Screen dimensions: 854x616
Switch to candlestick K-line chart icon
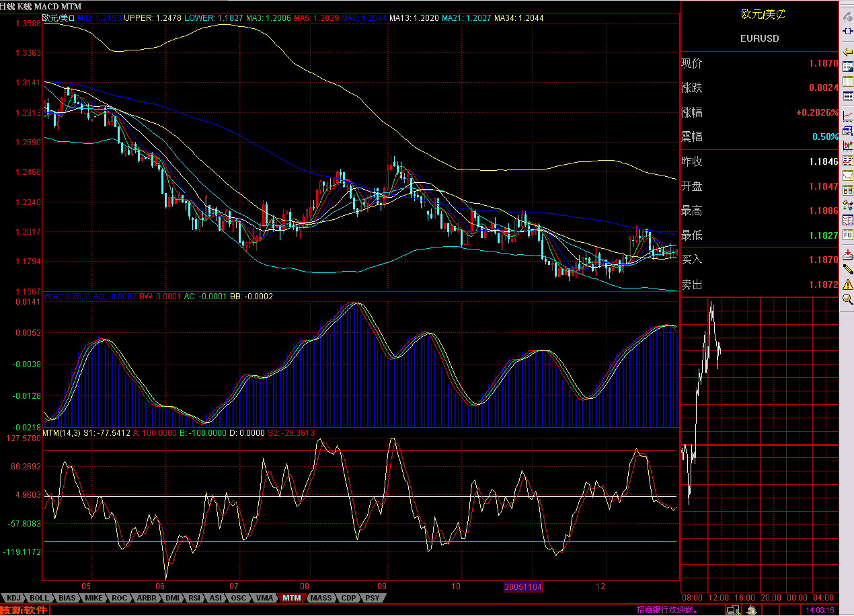click(x=848, y=145)
